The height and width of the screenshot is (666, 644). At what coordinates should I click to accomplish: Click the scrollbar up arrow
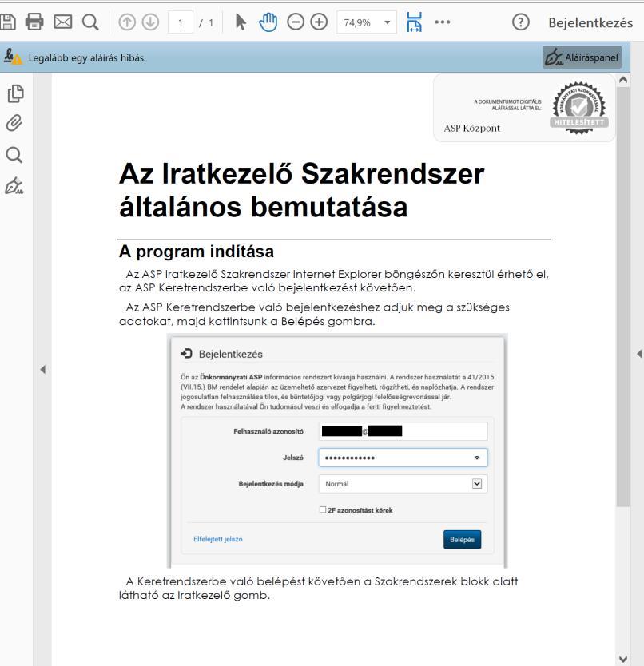coord(623,80)
